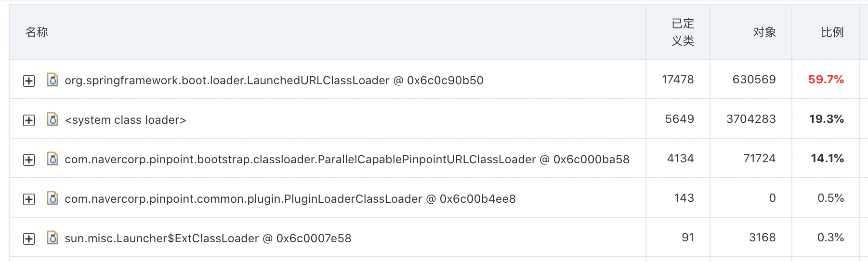
Task: Expand the system class loader row
Action: pyautogui.click(x=29, y=120)
